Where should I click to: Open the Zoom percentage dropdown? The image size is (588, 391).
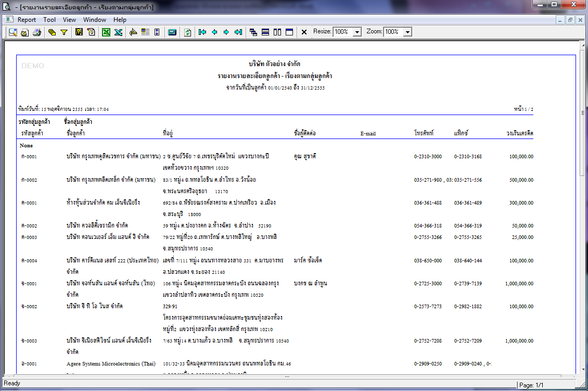pyautogui.click(x=407, y=32)
